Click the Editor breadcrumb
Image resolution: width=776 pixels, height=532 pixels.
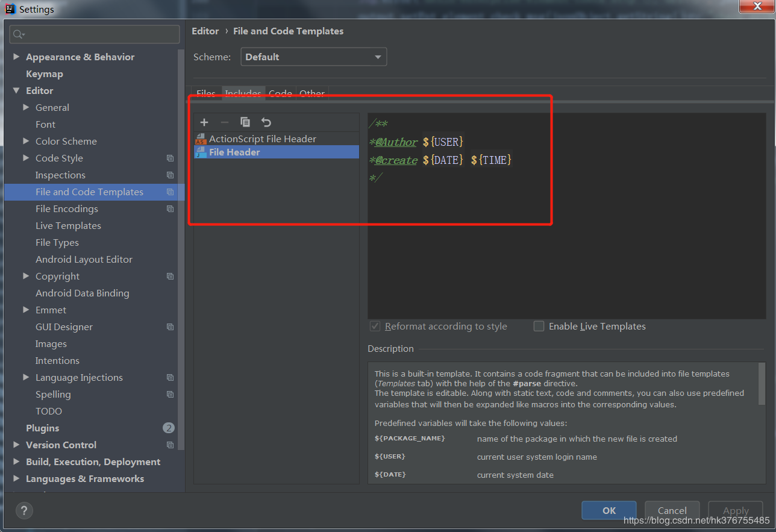tap(205, 31)
